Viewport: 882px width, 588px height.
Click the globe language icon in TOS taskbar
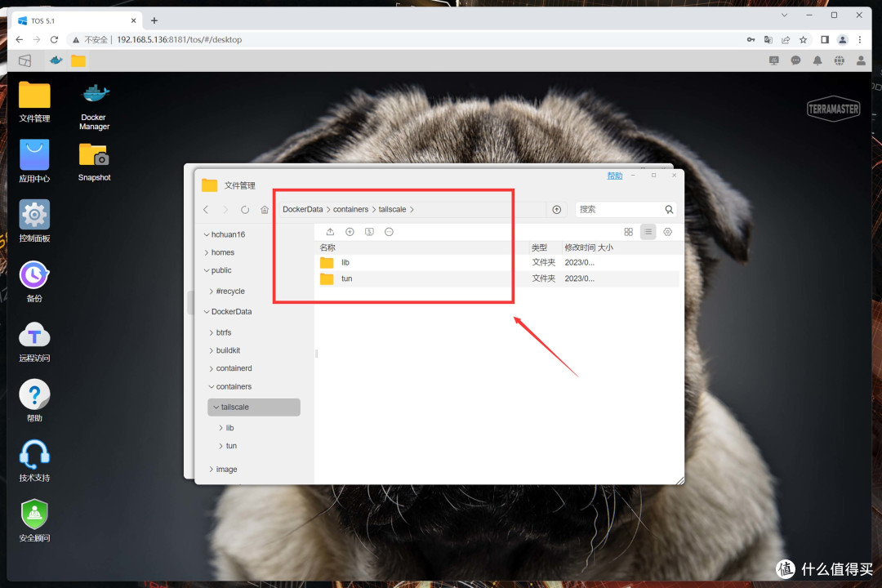coord(840,60)
